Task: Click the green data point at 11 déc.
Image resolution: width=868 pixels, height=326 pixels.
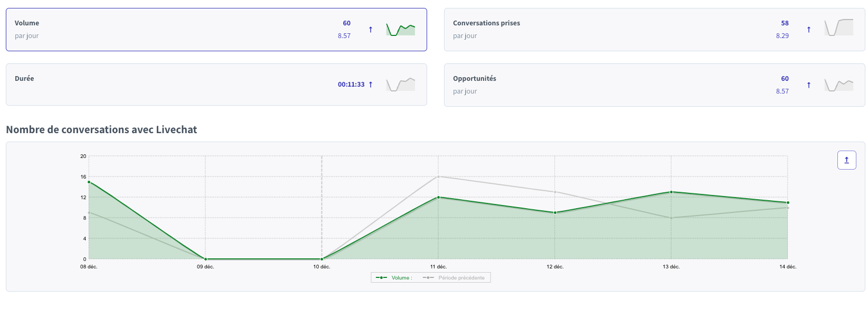Action: [x=438, y=197]
